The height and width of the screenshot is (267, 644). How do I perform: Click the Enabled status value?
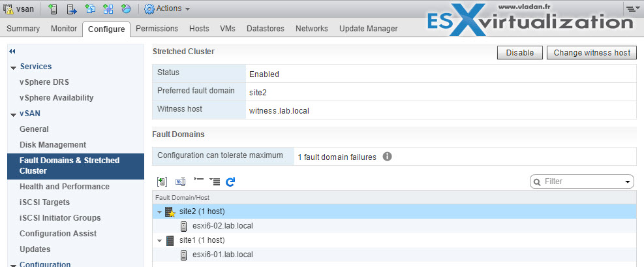(264, 74)
